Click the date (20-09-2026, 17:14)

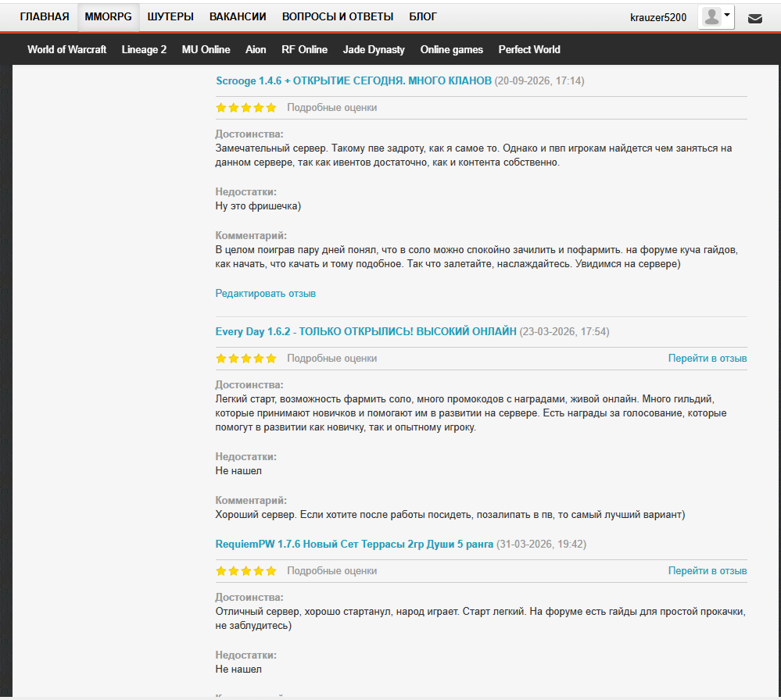[539, 80]
